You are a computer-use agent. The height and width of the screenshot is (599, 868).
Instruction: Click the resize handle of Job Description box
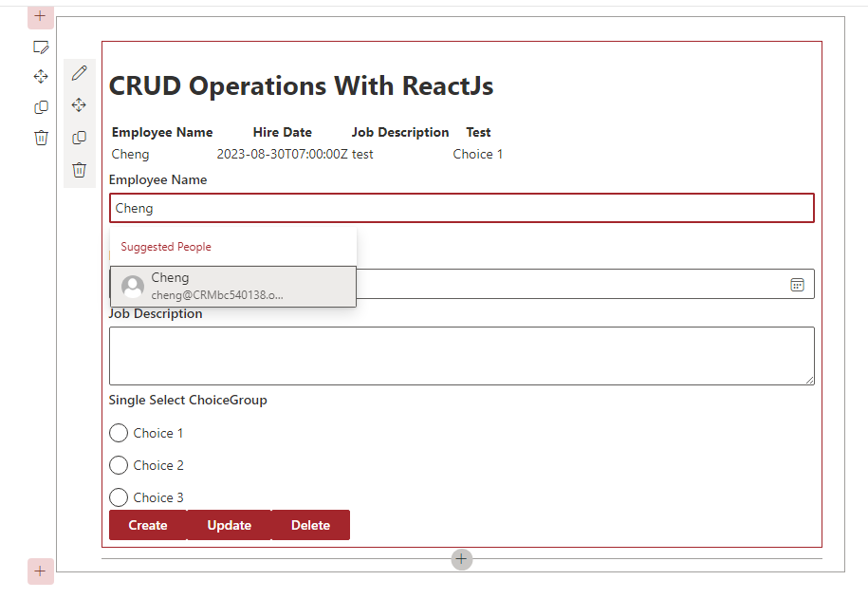(x=809, y=380)
